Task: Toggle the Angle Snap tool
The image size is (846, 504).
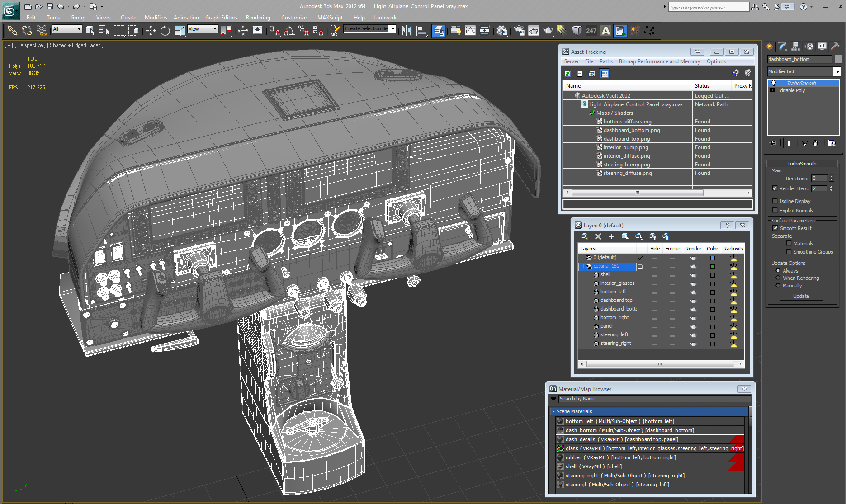Action: tap(289, 31)
